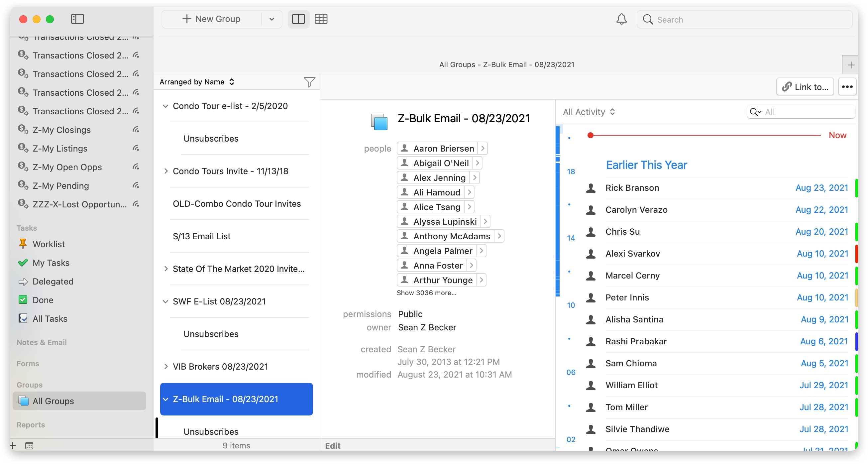The height and width of the screenshot is (464, 868).
Task: Switch to table grid view icon
Action: [320, 19]
